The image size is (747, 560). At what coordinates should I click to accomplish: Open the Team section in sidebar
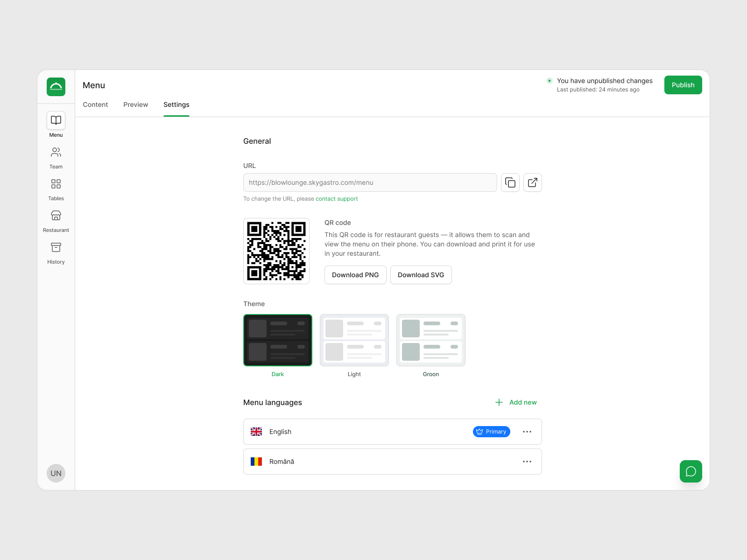point(56,158)
